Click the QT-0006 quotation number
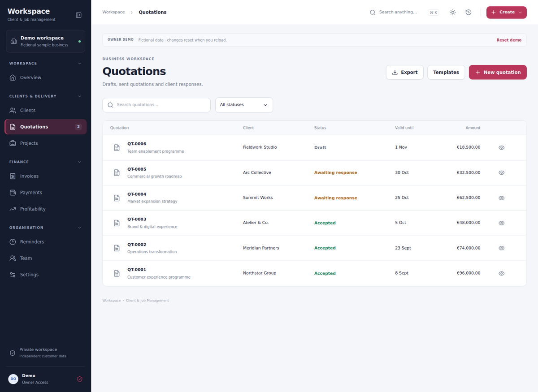 137,144
